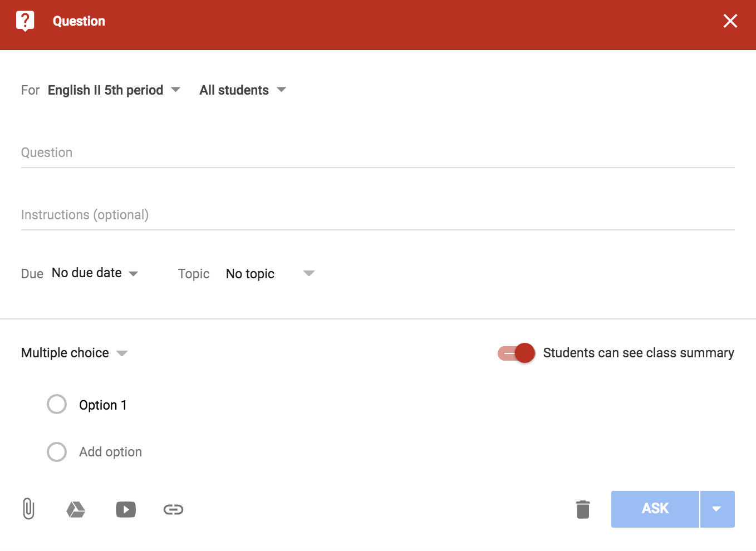Attach a file using the paperclip icon
Image resolution: width=756 pixels, height=551 pixels.
tap(28, 509)
